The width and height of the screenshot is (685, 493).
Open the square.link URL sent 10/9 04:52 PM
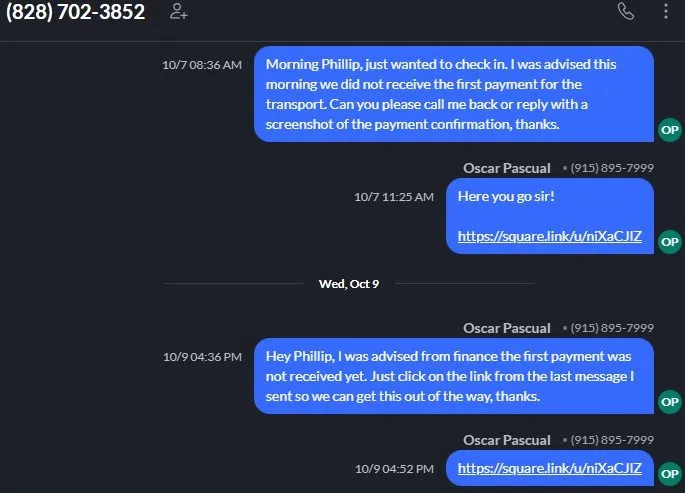click(549, 468)
